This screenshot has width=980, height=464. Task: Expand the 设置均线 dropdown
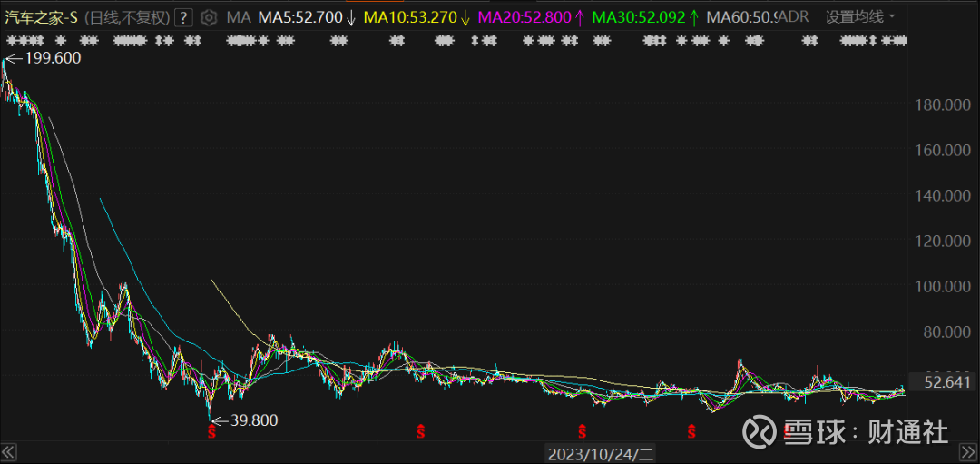tap(859, 17)
